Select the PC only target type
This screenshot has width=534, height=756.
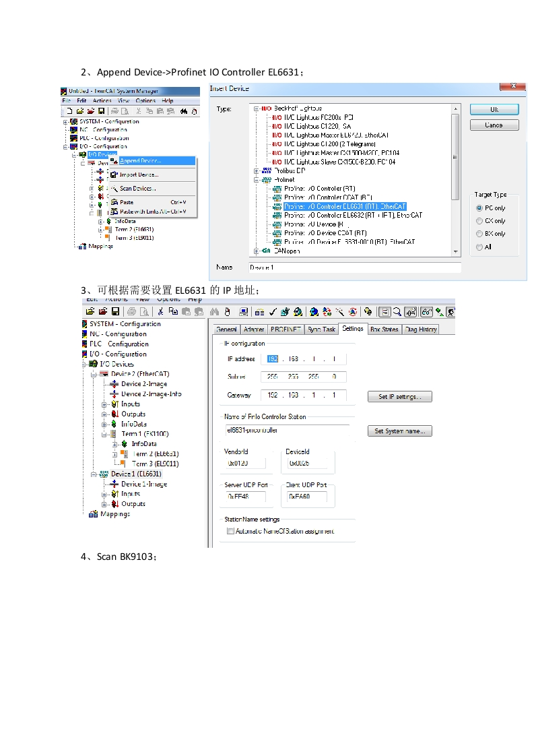point(479,208)
